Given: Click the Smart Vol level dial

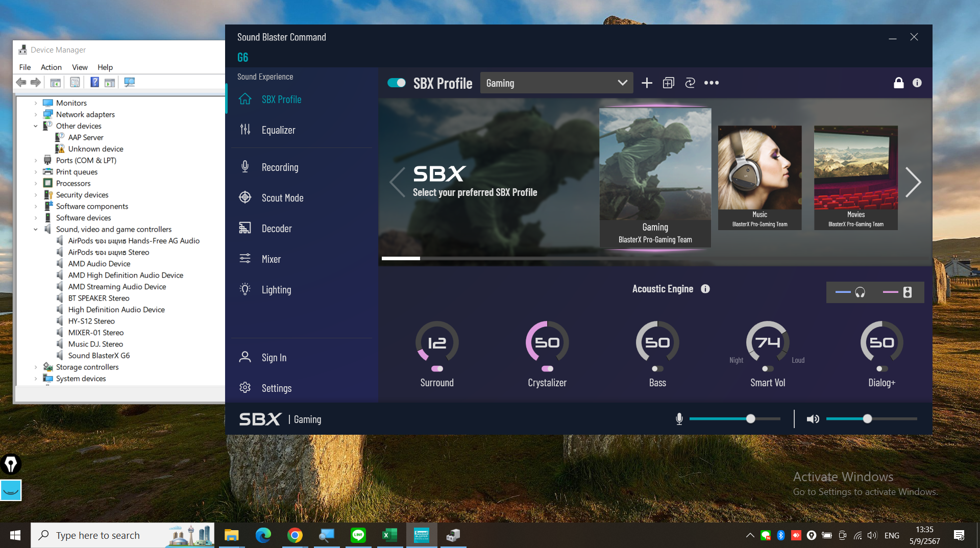Looking at the screenshot, I should pyautogui.click(x=768, y=342).
